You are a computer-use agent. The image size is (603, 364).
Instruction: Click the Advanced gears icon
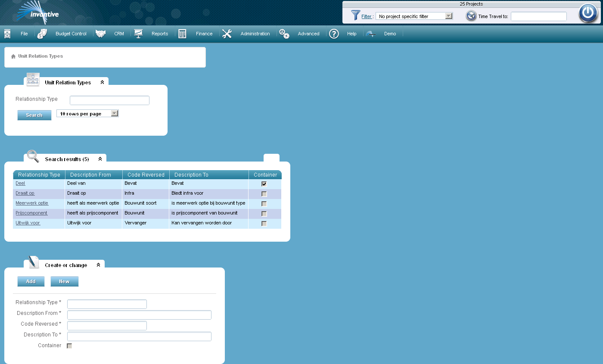click(x=284, y=34)
